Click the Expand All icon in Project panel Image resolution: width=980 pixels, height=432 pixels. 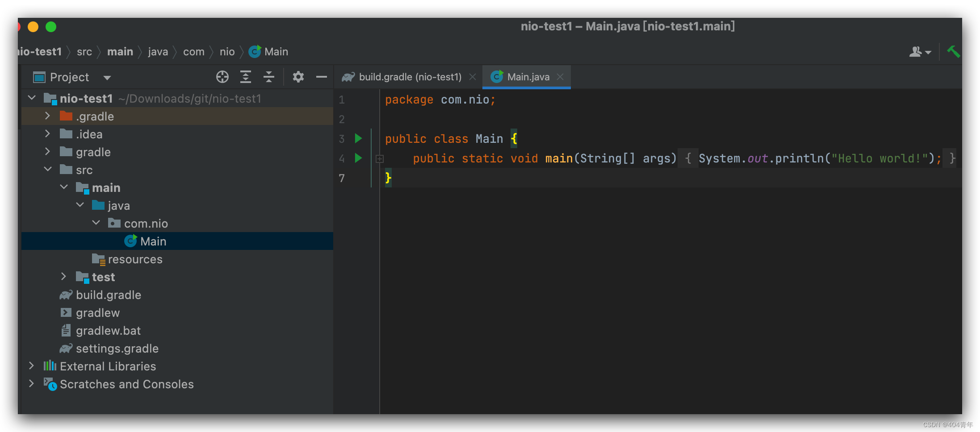(x=245, y=77)
